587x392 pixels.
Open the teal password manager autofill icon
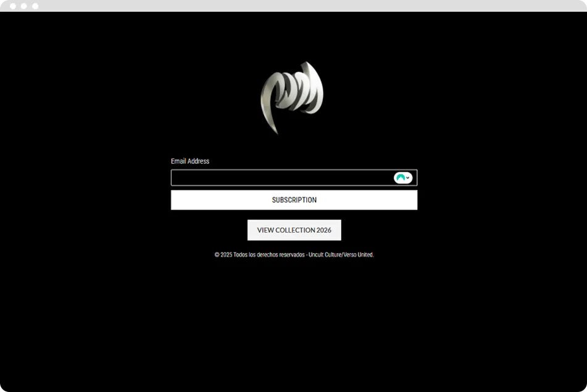400,178
